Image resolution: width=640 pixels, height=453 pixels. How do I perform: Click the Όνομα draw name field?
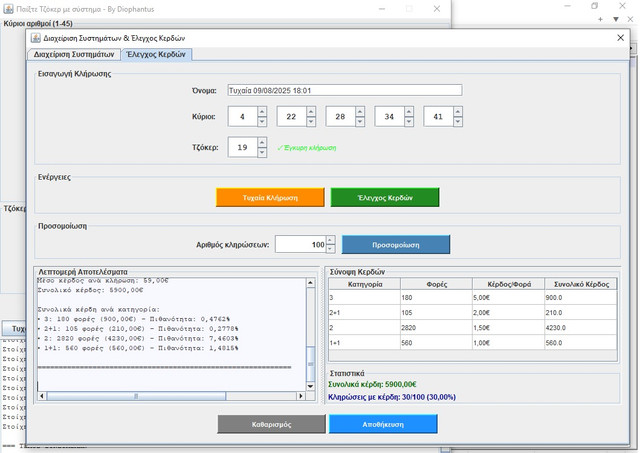(x=345, y=90)
